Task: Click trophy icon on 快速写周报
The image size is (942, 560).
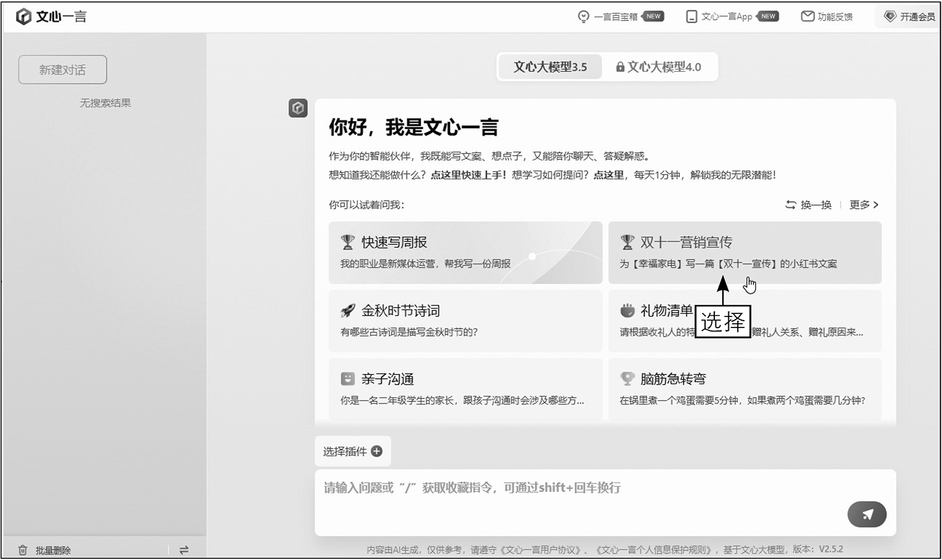Action: coord(348,242)
